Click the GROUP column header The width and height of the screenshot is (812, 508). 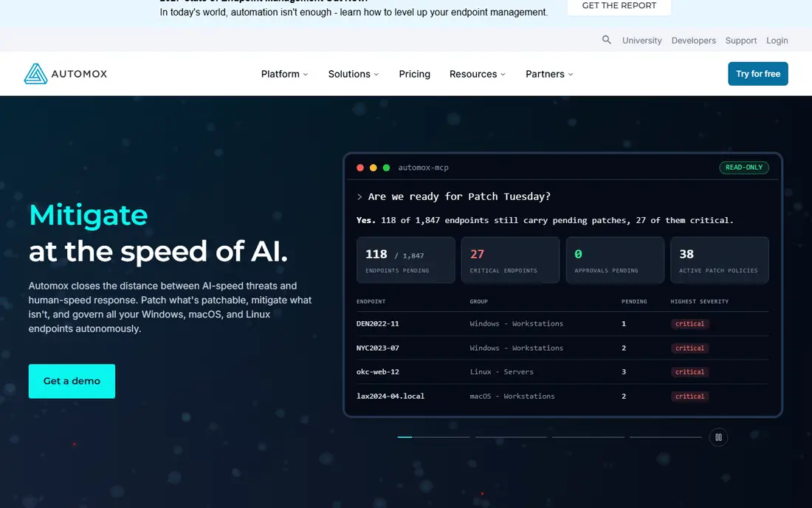(x=478, y=301)
